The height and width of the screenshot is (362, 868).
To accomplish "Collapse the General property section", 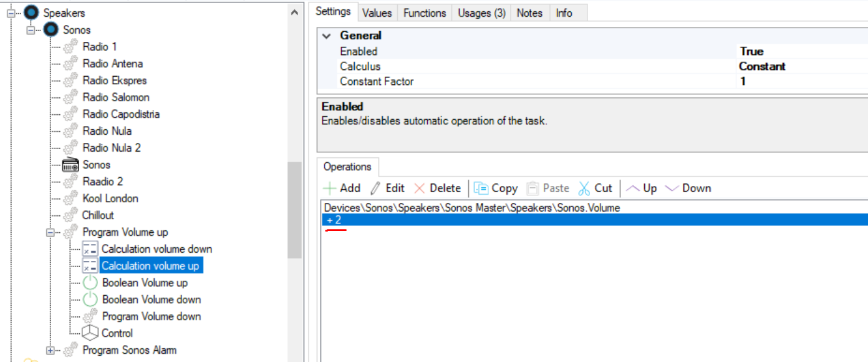I will (x=326, y=36).
